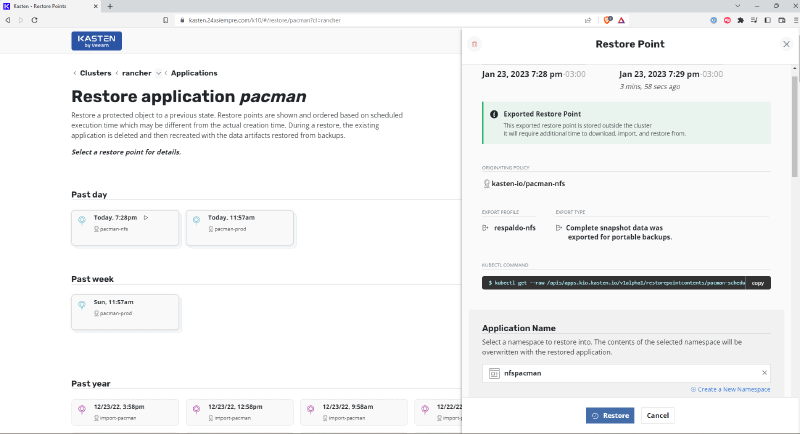This screenshot has height=434, width=800.
Task: Bookmark this page icon
Action: [165, 20]
